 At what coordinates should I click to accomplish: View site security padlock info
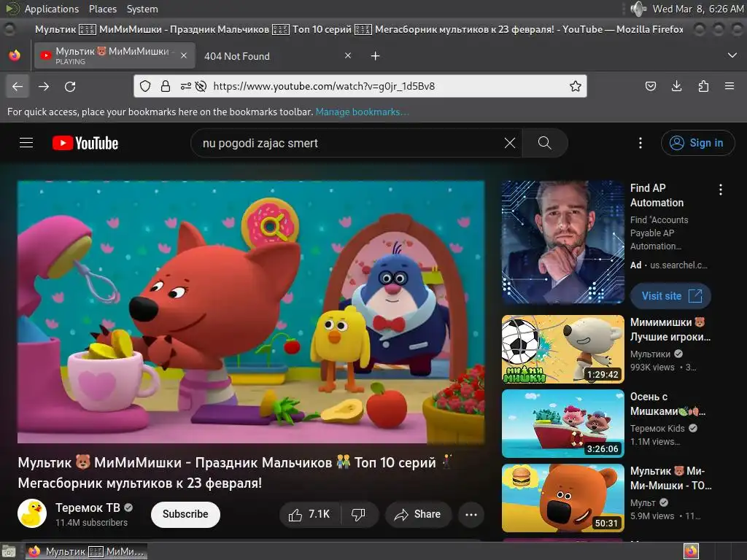[x=166, y=86]
